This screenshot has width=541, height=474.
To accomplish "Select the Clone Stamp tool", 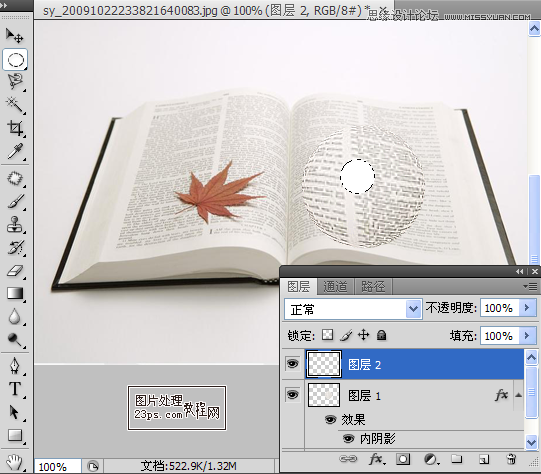I will (x=15, y=225).
